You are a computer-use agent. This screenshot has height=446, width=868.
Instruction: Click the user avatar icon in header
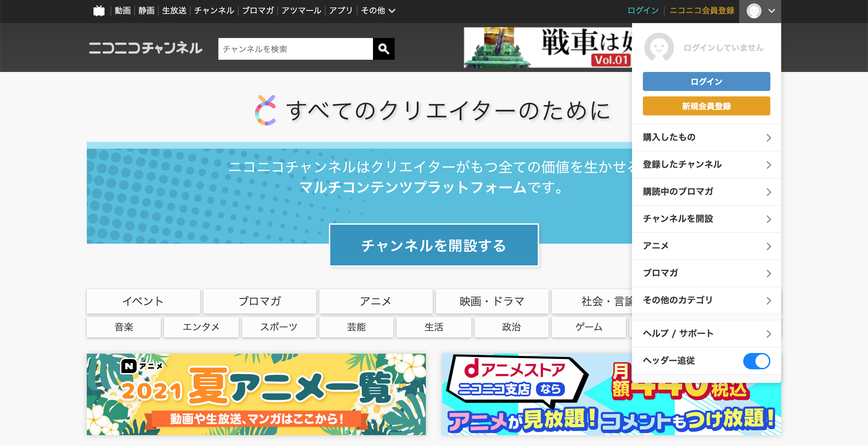tap(754, 11)
